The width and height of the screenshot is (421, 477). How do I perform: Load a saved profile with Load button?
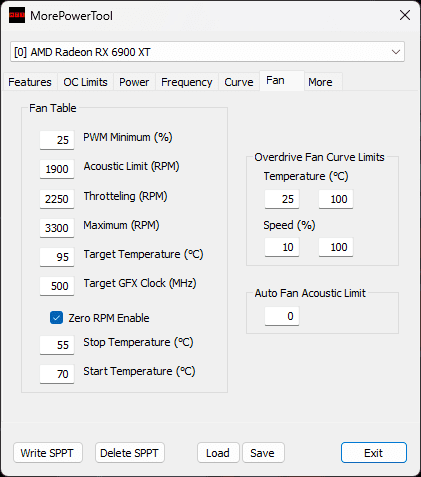click(x=218, y=453)
